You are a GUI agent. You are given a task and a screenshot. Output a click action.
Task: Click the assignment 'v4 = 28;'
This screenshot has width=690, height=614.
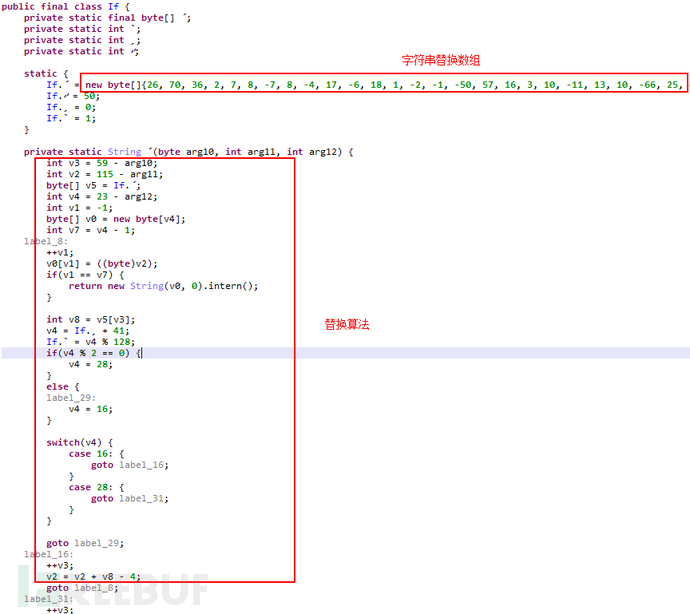[91, 364]
